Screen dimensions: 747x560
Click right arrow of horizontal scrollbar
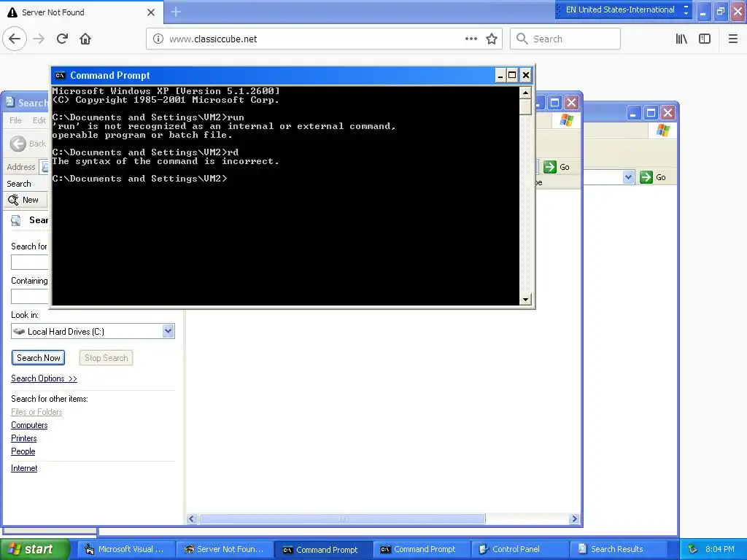574,518
